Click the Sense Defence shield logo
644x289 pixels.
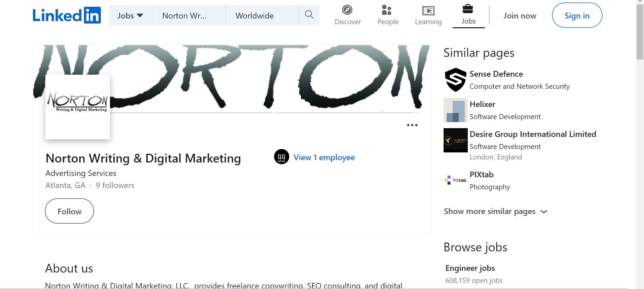point(455,80)
